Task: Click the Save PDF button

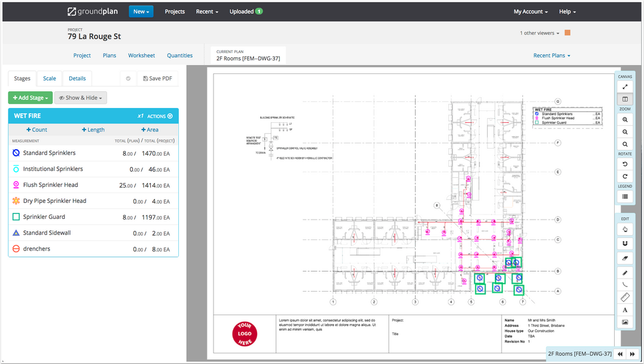Action: pyautogui.click(x=157, y=78)
